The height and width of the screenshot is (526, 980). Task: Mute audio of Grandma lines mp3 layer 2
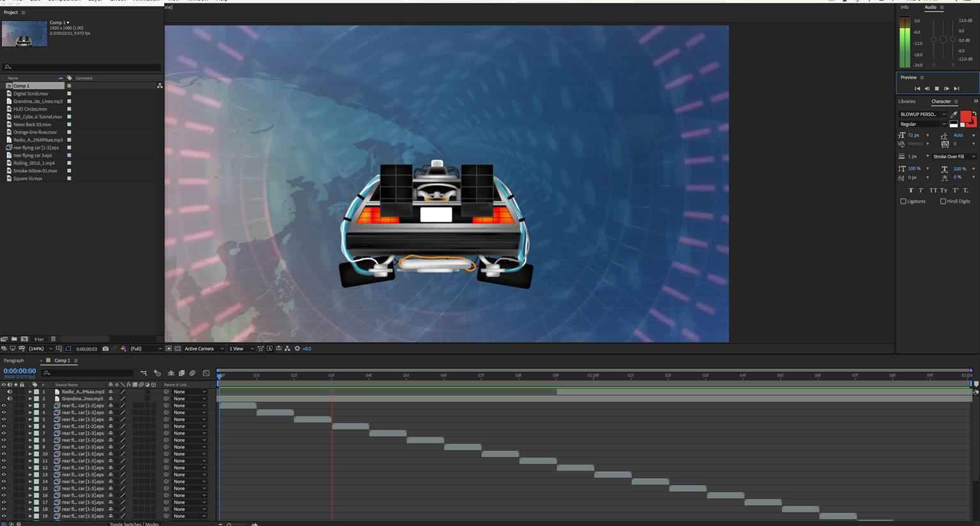point(10,398)
